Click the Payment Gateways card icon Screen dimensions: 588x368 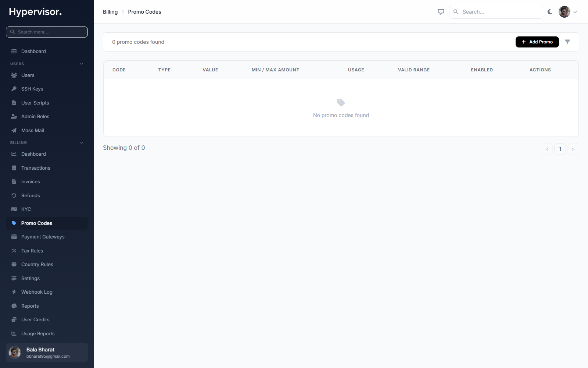(x=14, y=237)
